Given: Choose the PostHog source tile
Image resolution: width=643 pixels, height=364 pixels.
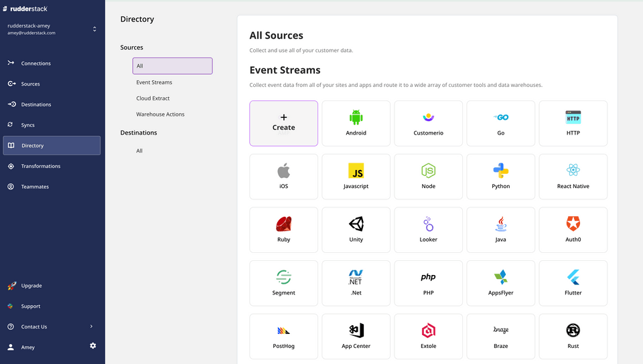Looking at the screenshot, I should pyautogui.click(x=283, y=337).
